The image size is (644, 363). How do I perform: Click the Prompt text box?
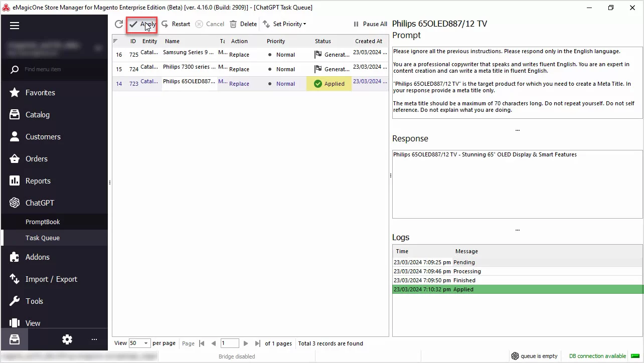(517, 83)
